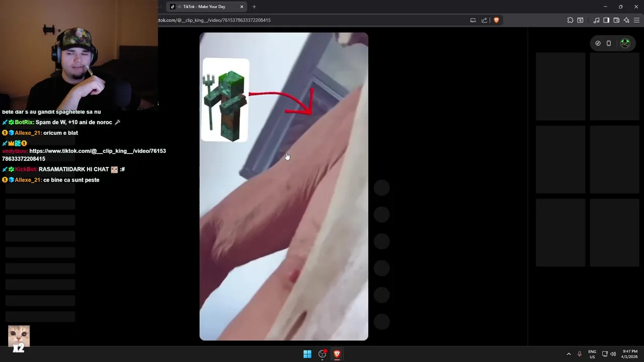Select the TikTok - Make Your Day tab
This screenshot has height=362, width=644.
(x=206, y=7)
